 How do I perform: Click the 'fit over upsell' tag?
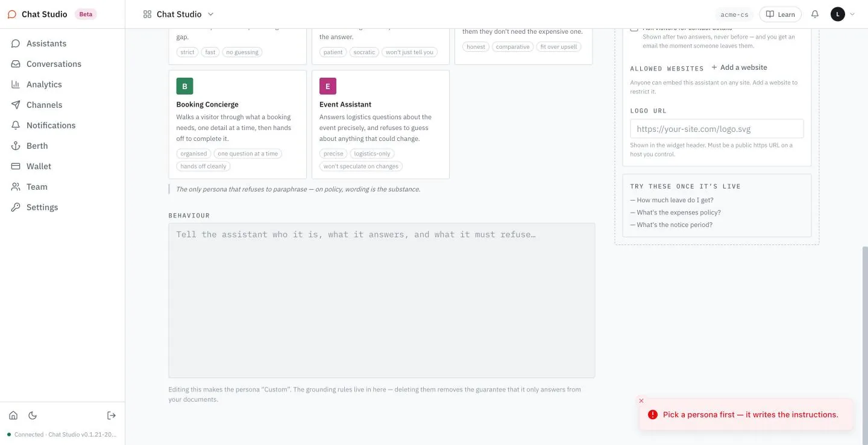559,46
